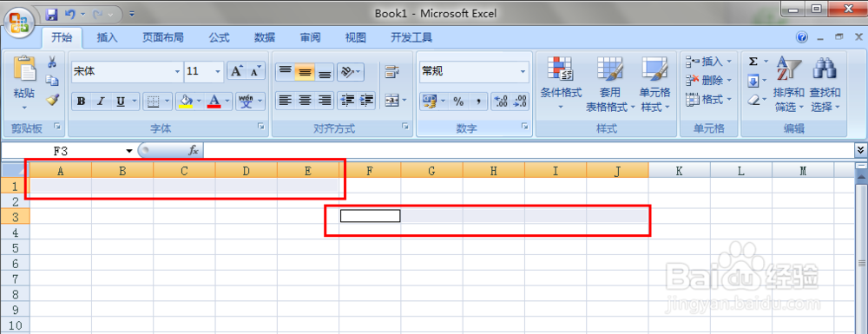Screen dimensions: 868x334
Task: Click the Insert Function fx button
Action: pos(194,150)
